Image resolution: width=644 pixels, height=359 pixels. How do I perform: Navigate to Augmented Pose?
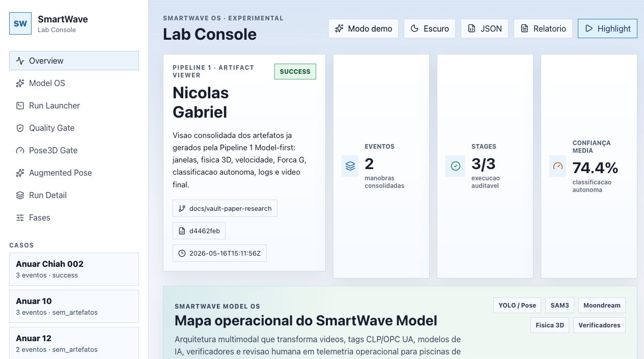pos(74,173)
